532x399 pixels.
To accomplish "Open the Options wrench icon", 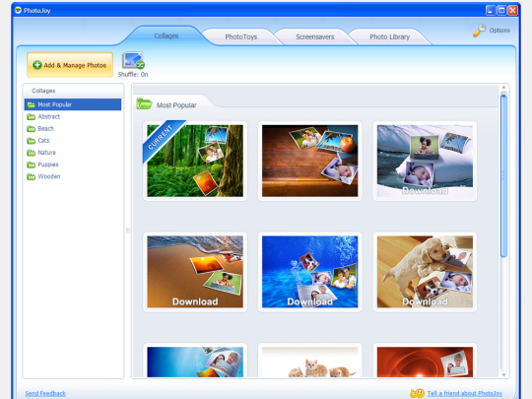I will pyautogui.click(x=480, y=31).
